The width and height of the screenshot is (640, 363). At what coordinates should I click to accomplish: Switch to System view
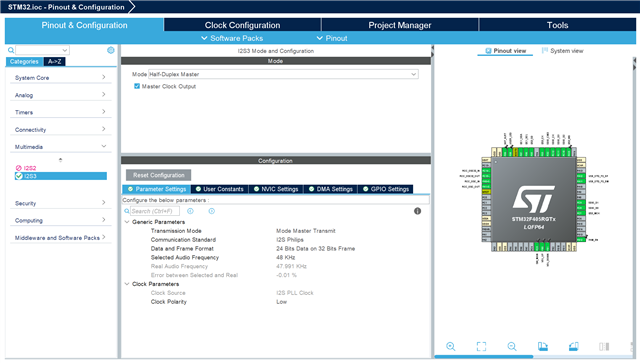562,51
